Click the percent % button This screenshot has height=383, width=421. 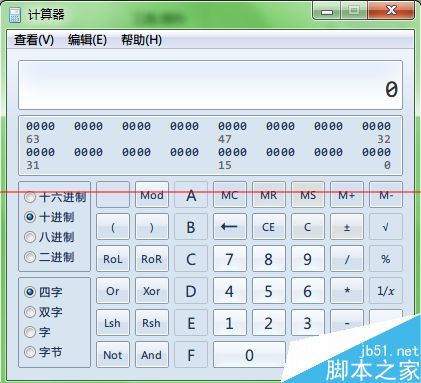(386, 259)
